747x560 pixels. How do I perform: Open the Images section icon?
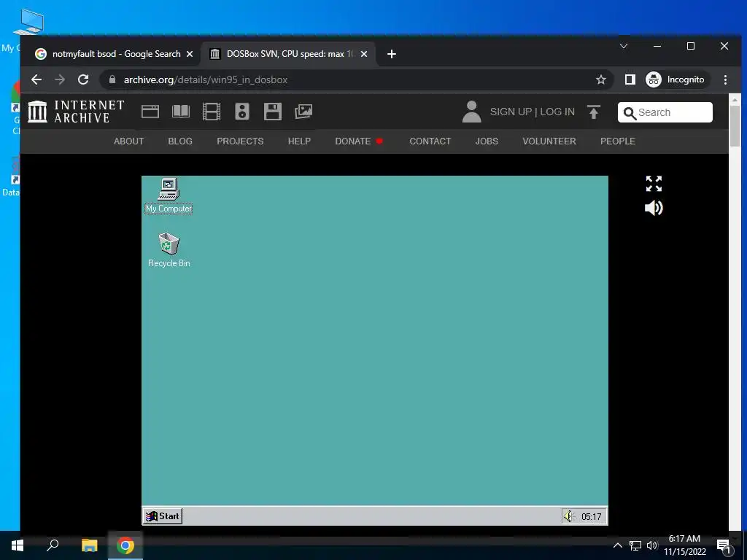point(303,112)
